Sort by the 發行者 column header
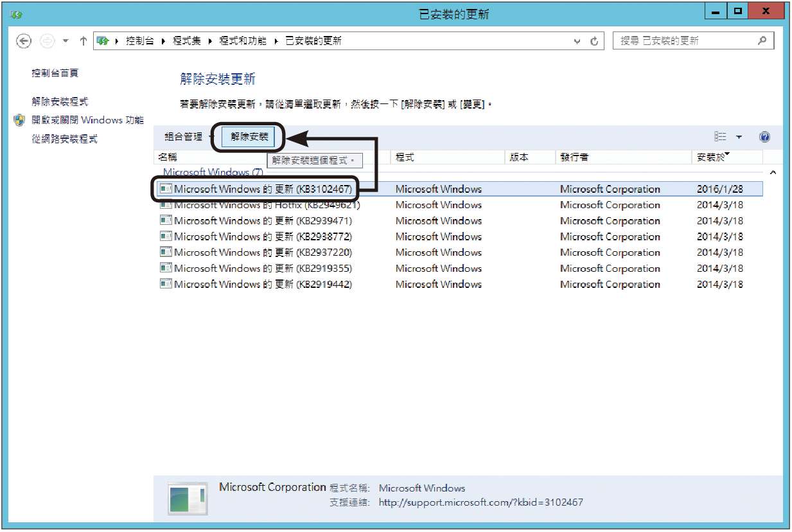The width and height of the screenshot is (792, 532). pos(623,157)
